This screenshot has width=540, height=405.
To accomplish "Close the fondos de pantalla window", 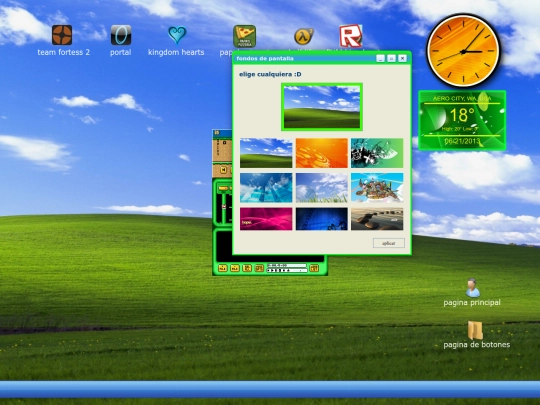I will click(x=402, y=58).
